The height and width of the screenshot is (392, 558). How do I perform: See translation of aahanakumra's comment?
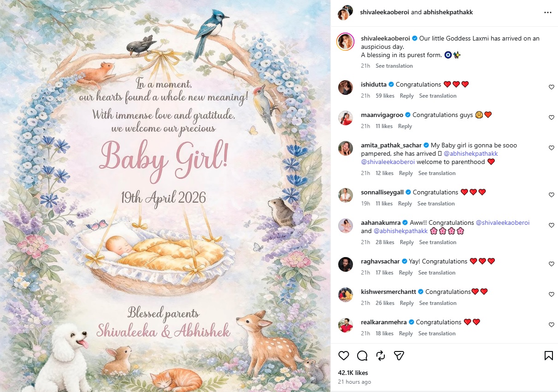pos(438,242)
